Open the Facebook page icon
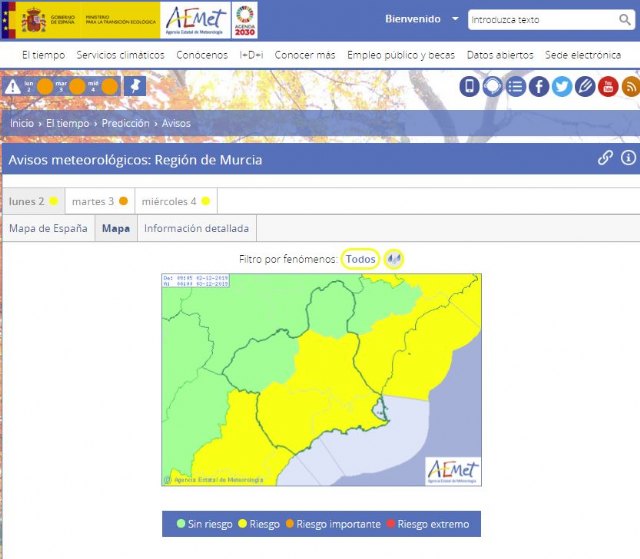The height and width of the screenshot is (559, 640). tap(539, 87)
